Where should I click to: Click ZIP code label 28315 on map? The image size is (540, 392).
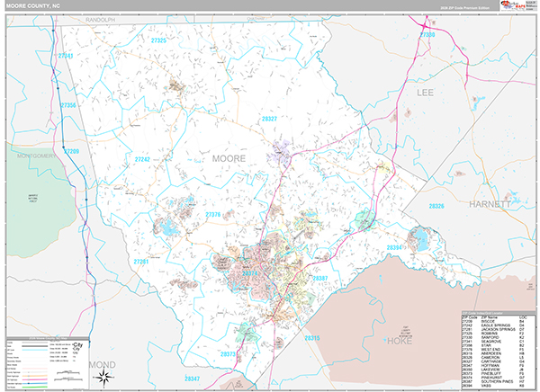tap(312, 337)
